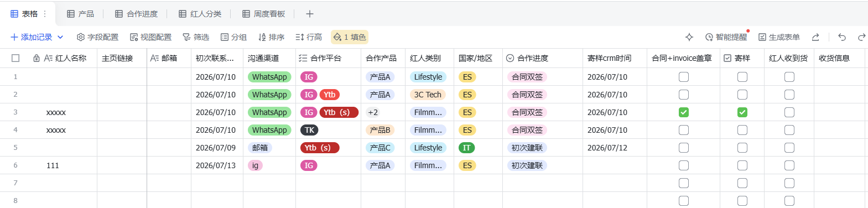Click the 邮箱 column header
The width and height of the screenshot is (868, 208).
click(x=169, y=58)
